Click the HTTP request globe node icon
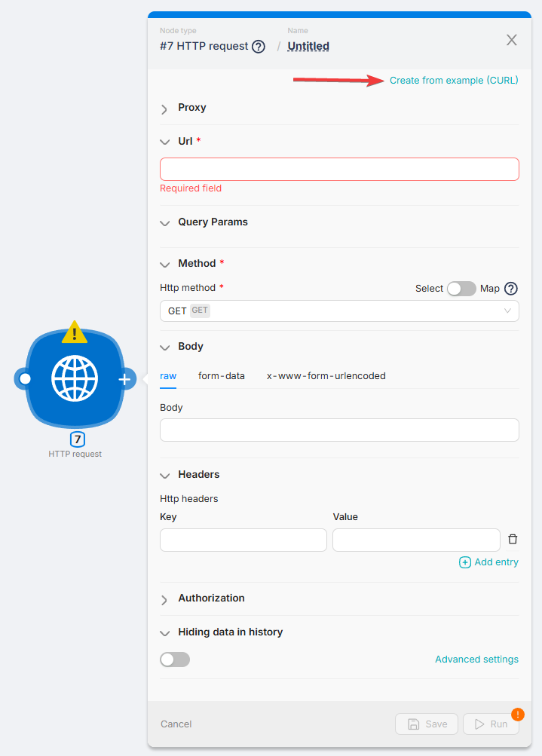The image size is (542, 756). pos(75,379)
